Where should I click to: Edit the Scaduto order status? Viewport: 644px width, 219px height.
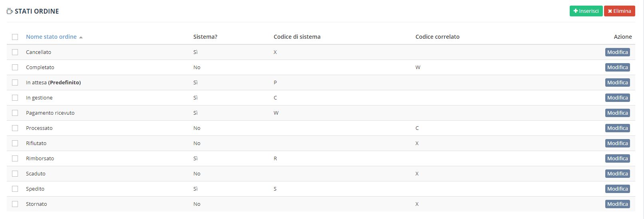click(x=618, y=173)
